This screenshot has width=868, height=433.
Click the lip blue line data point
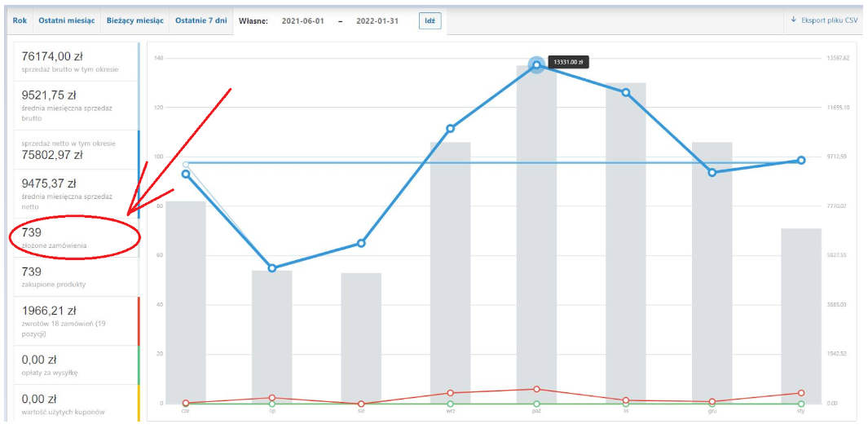[x=271, y=268]
